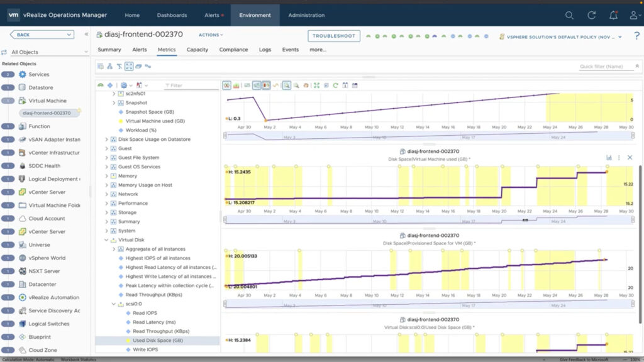Screen dimensions: 644x362
Task: Close the Virtual Machine used (GB) chart
Action: tap(630, 158)
